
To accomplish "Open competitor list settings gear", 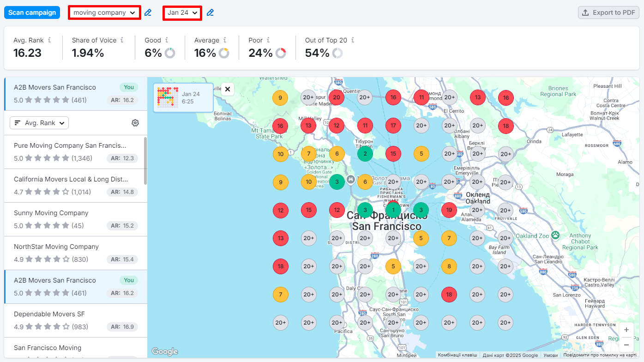I will pos(135,123).
